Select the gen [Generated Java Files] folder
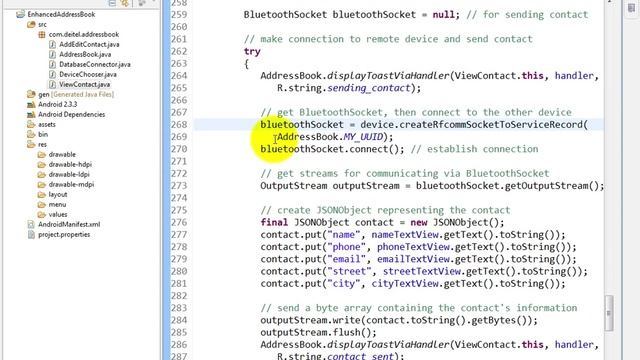 click(x=76, y=94)
